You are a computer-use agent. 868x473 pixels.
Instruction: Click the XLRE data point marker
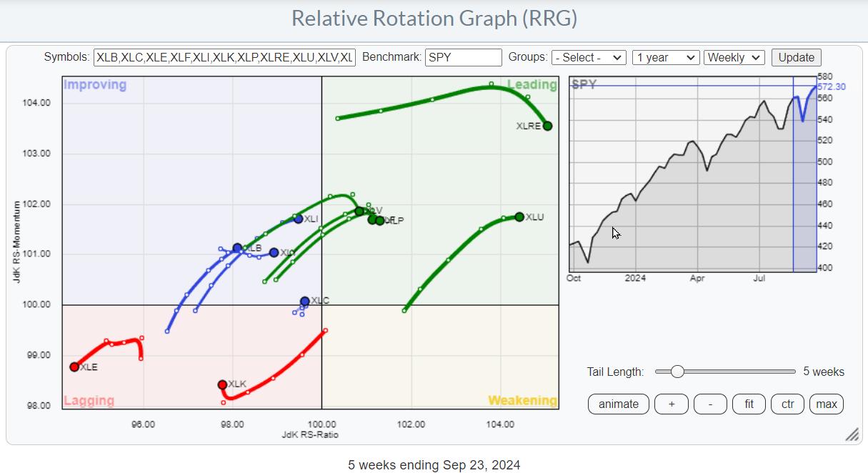coord(547,126)
